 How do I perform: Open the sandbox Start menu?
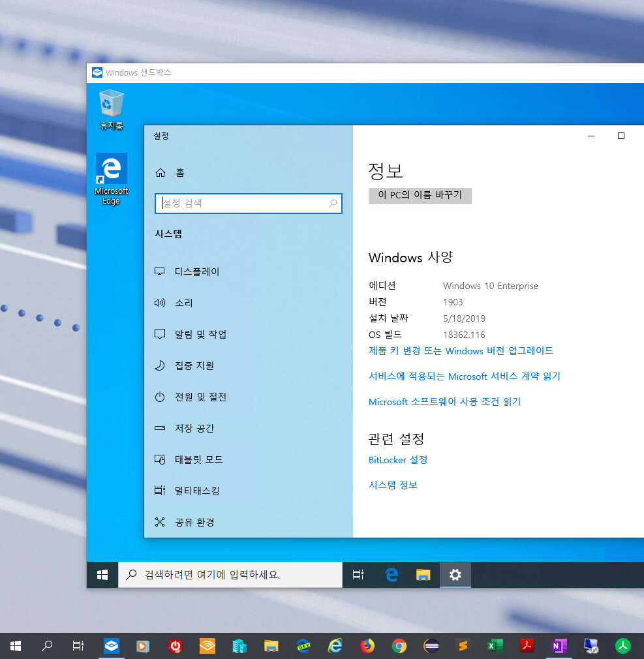click(x=102, y=575)
